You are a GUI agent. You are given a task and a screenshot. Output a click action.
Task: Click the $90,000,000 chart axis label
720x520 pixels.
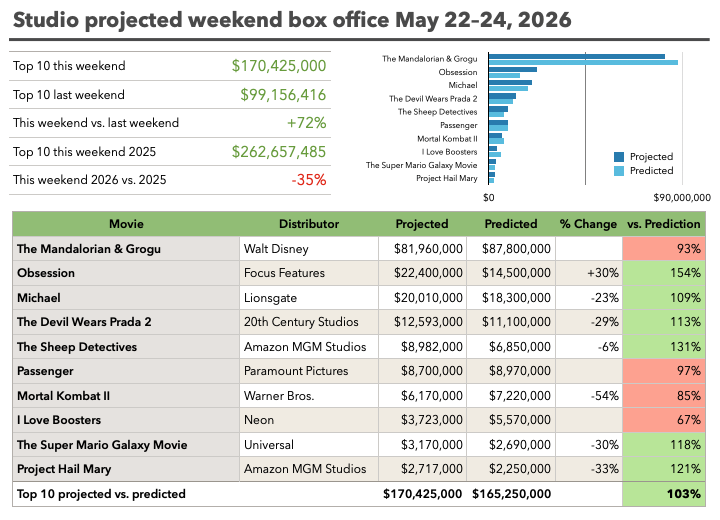coord(682,198)
